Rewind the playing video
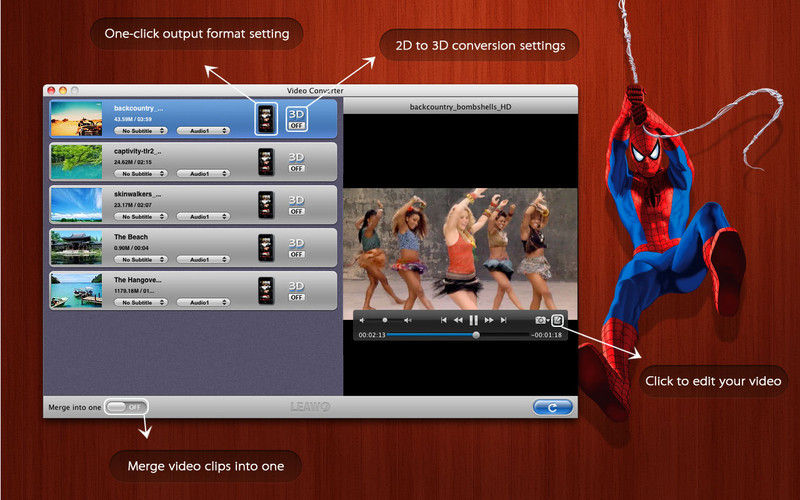Screen dimensions: 800x500 coord(458,320)
